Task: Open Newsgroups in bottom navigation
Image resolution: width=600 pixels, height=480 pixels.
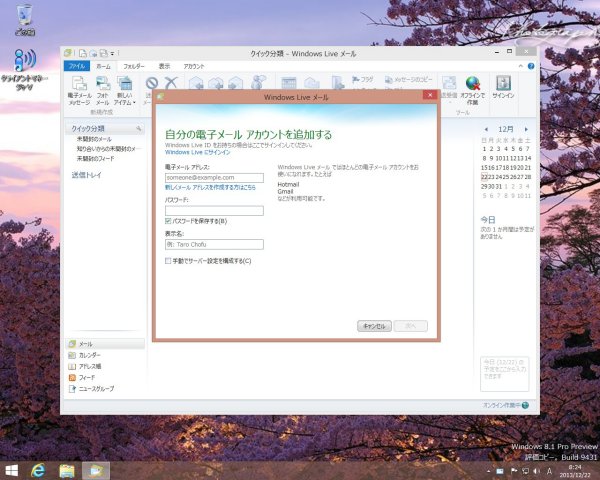Action: [x=91, y=389]
